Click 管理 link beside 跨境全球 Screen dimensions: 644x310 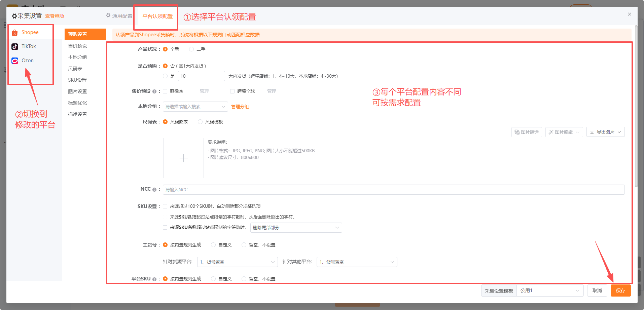272,91
